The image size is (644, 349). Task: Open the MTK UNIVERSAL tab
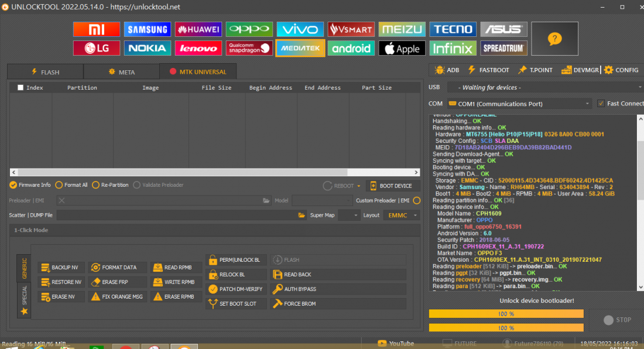click(x=198, y=71)
